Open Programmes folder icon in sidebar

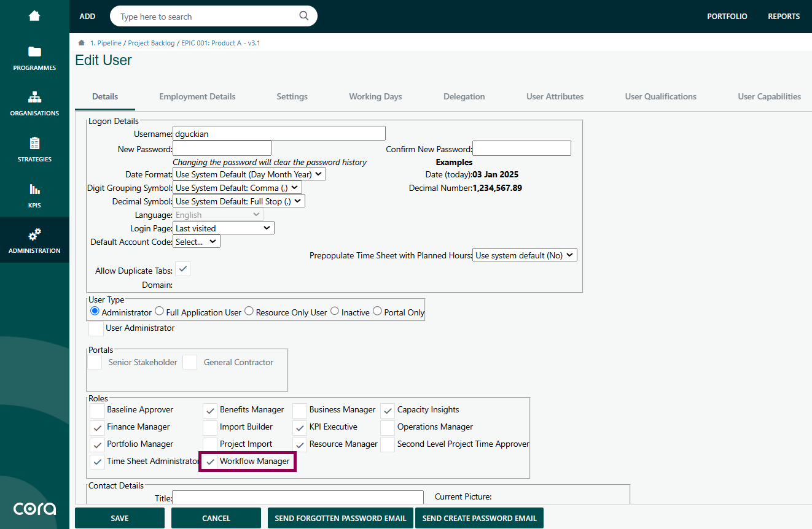[34, 52]
